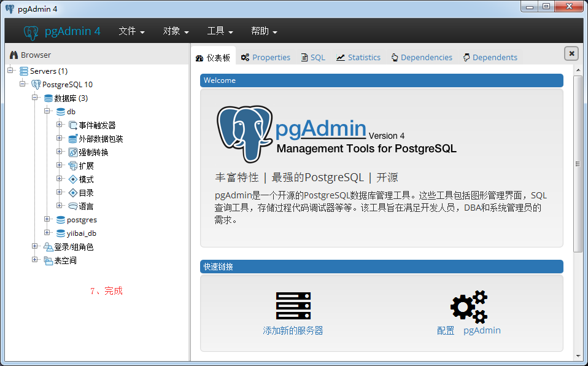Expand the 目录 node
The height and width of the screenshot is (366, 588).
tap(60, 192)
